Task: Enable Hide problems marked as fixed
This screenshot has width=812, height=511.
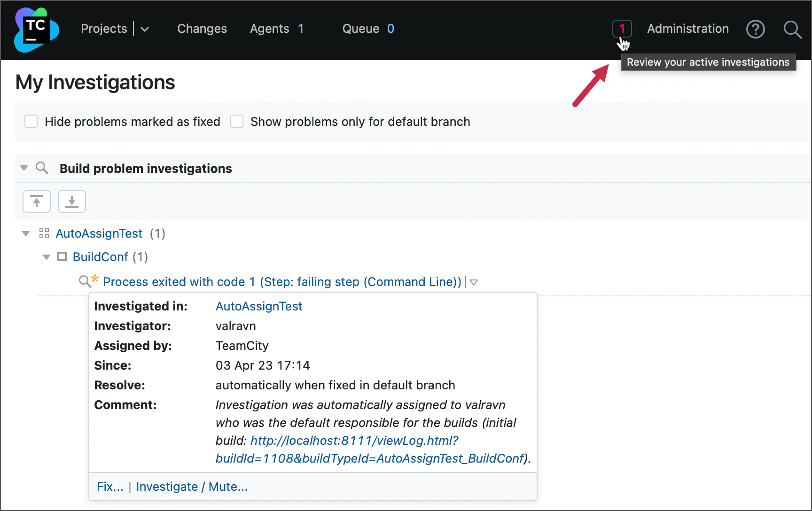Action: [x=31, y=121]
